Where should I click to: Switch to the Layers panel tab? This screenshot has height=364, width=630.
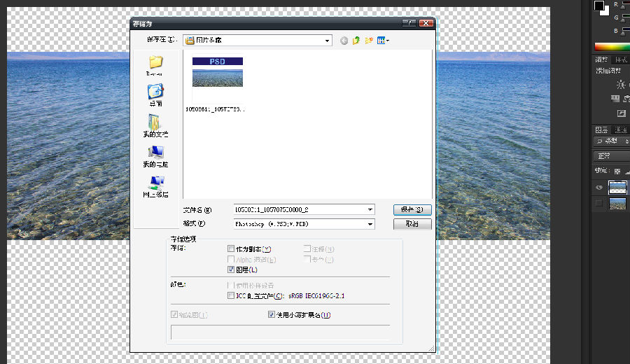[601, 130]
